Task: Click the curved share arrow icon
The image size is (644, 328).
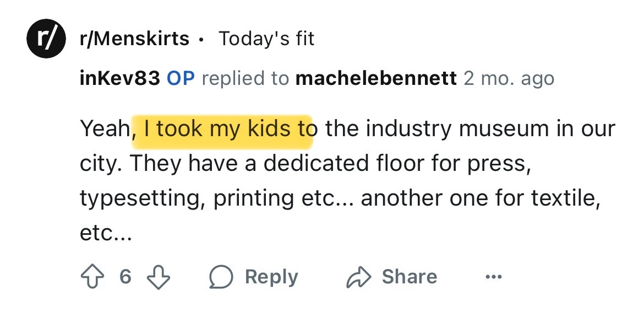Action: (x=357, y=277)
